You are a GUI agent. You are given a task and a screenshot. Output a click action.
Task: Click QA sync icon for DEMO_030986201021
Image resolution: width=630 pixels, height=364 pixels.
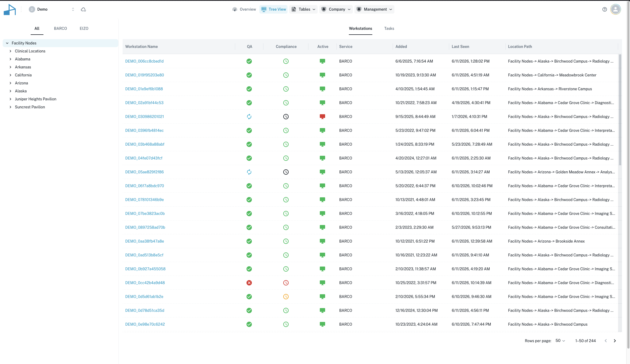point(249,117)
